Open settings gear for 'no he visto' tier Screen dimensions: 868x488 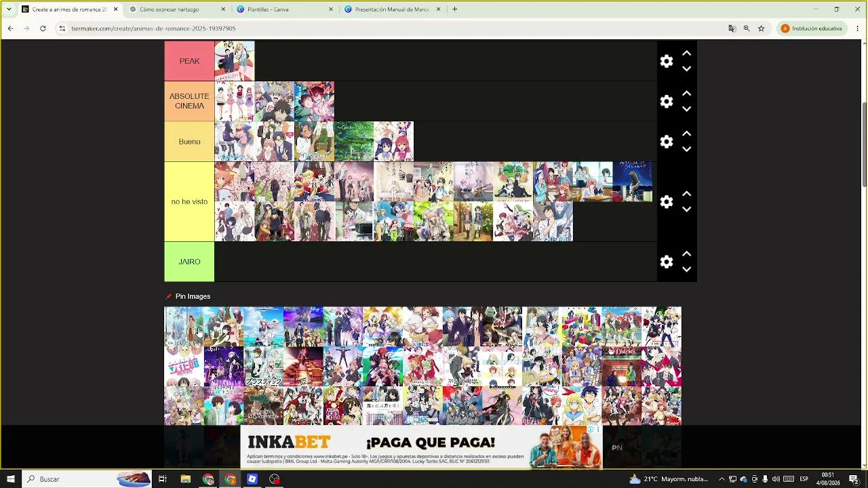coord(667,201)
